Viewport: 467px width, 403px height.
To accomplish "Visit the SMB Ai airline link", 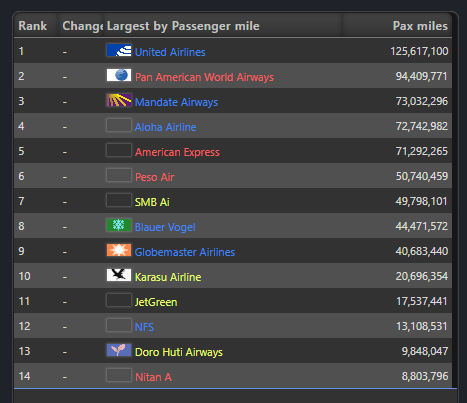I will coord(152,202).
